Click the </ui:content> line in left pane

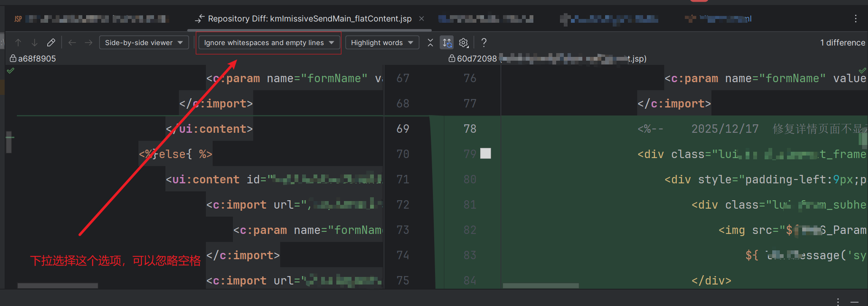click(209, 129)
